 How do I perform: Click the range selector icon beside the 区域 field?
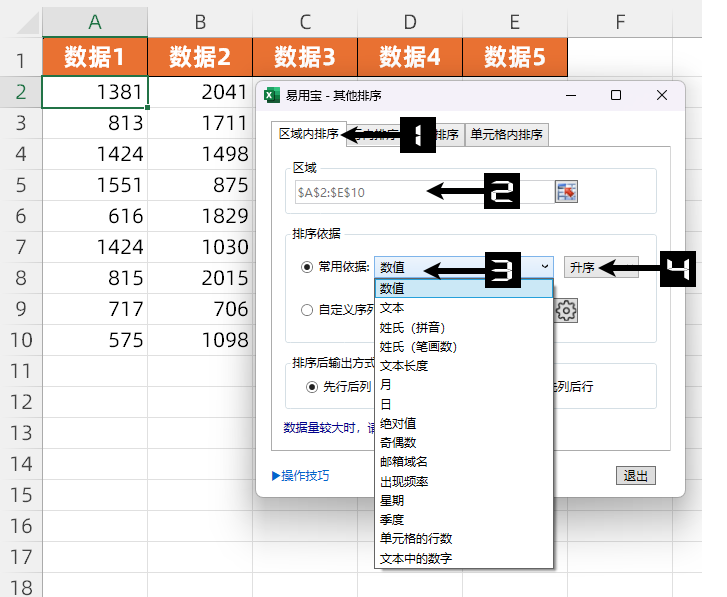(566, 192)
